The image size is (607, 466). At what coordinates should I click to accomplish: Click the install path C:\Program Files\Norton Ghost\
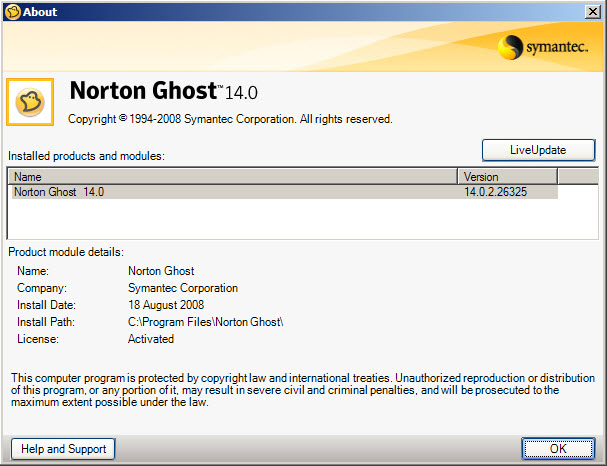(206, 322)
